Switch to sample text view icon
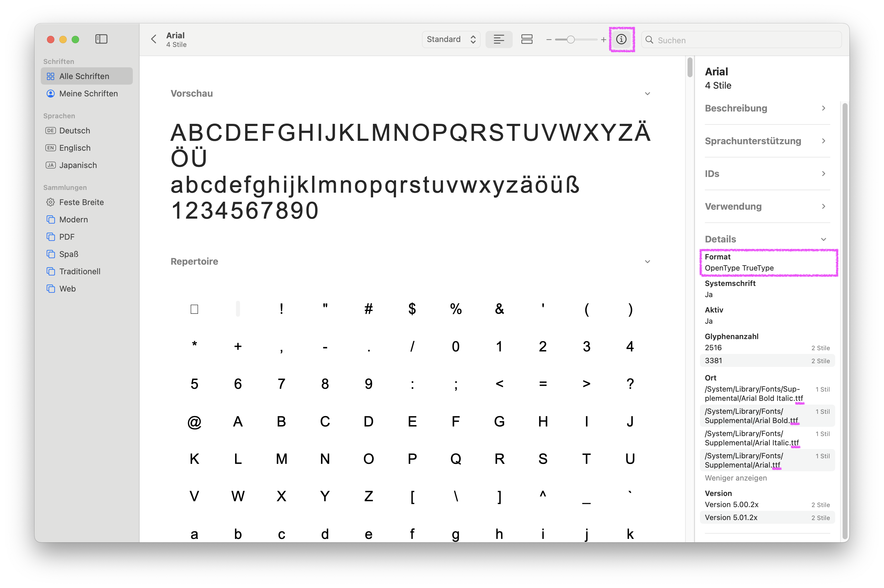This screenshot has height=588, width=884. pos(499,40)
